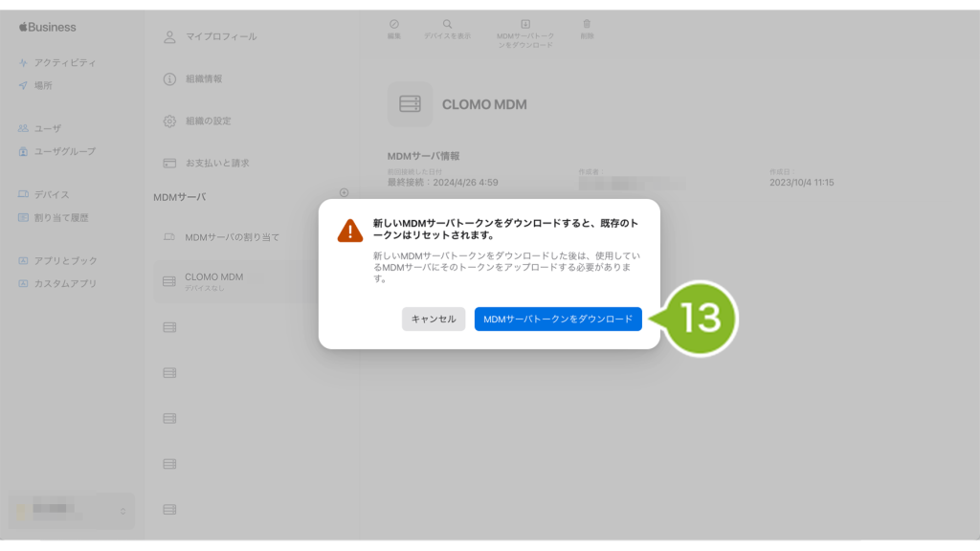The width and height of the screenshot is (980, 551).
Task: Open カスタムアプリ in the sidebar
Action: 66,283
